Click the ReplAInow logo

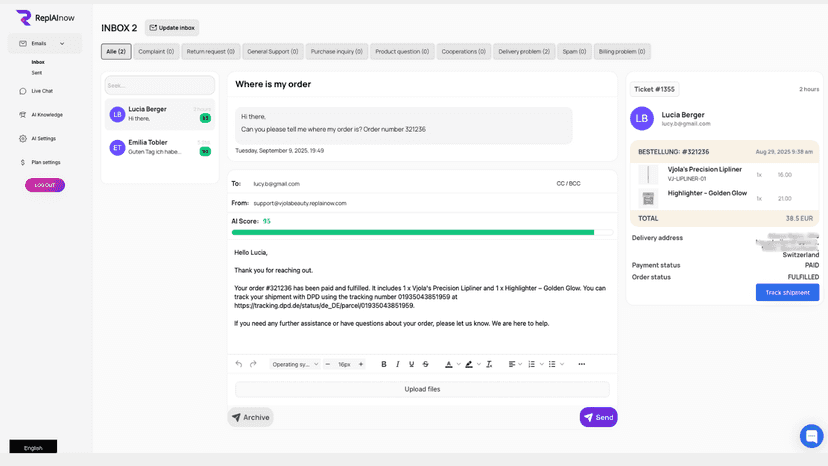point(45,17)
